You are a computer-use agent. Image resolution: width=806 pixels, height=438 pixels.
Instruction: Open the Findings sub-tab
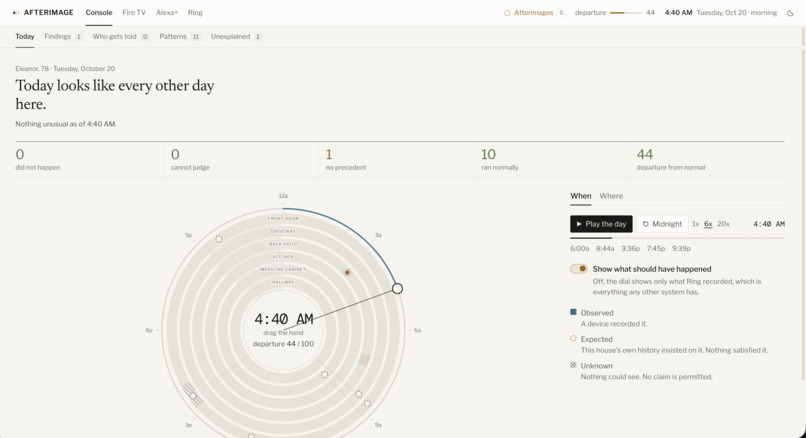tap(63, 36)
